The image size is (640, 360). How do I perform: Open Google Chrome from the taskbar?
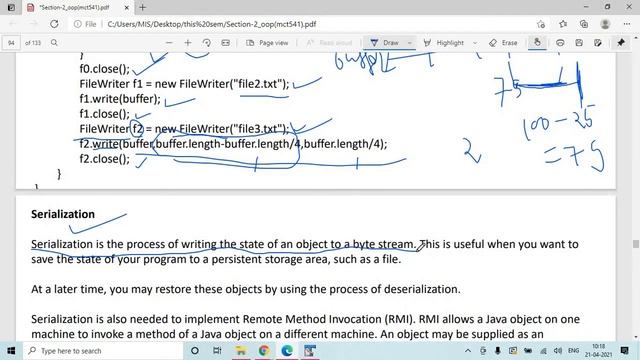tap(264, 351)
